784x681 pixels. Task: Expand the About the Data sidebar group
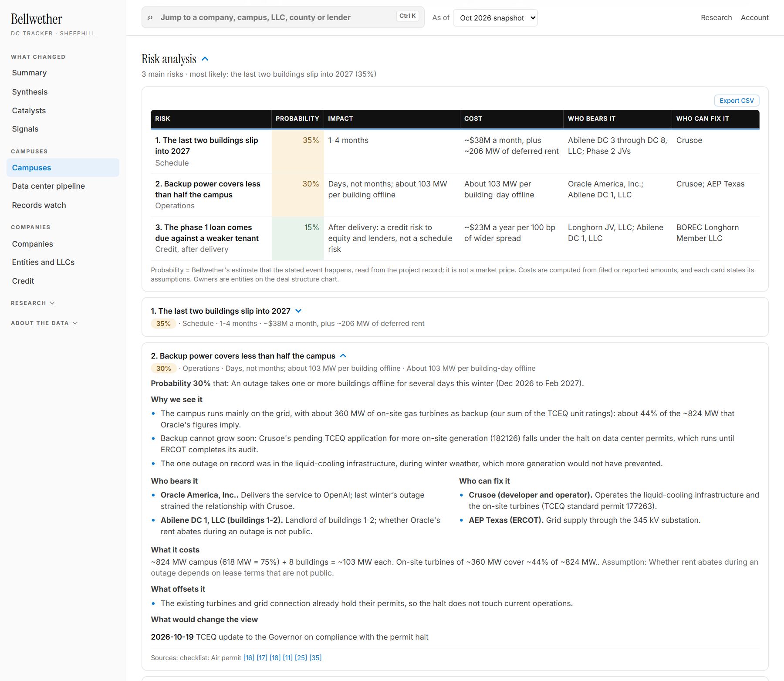pos(44,323)
